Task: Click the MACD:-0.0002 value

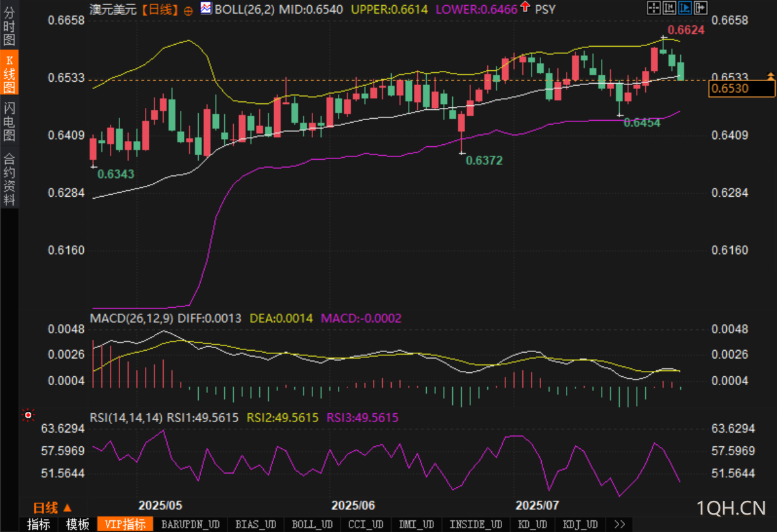Action: (361, 318)
